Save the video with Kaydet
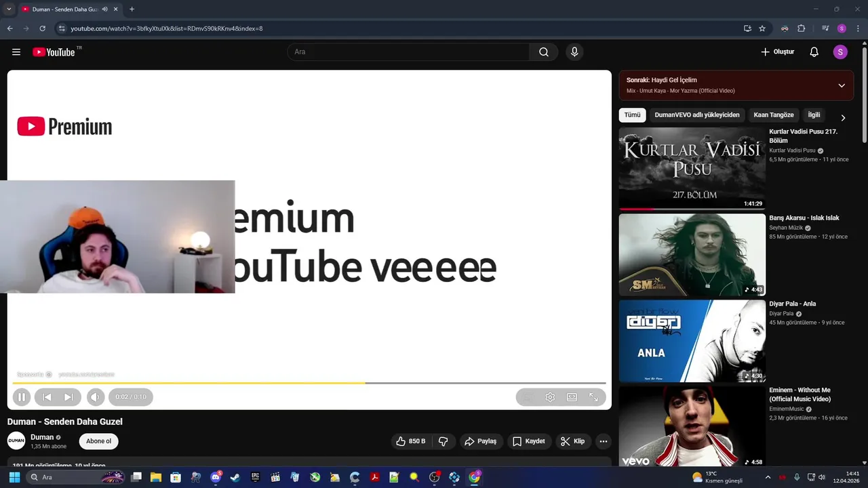 [529, 441]
